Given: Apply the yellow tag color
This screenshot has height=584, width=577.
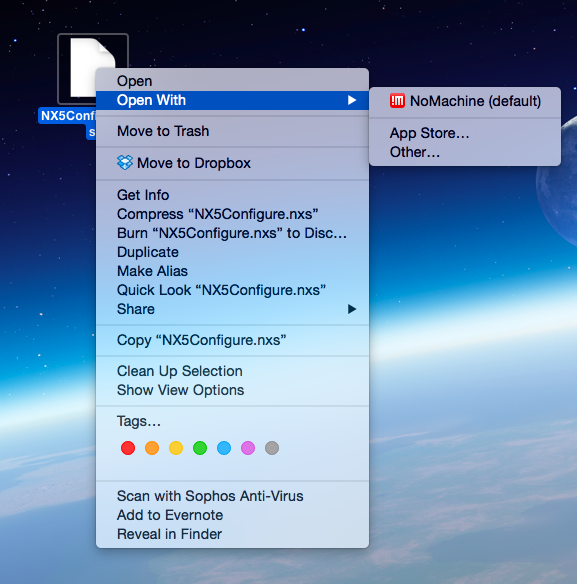Looking at the screenshot, I should (176, 448).
